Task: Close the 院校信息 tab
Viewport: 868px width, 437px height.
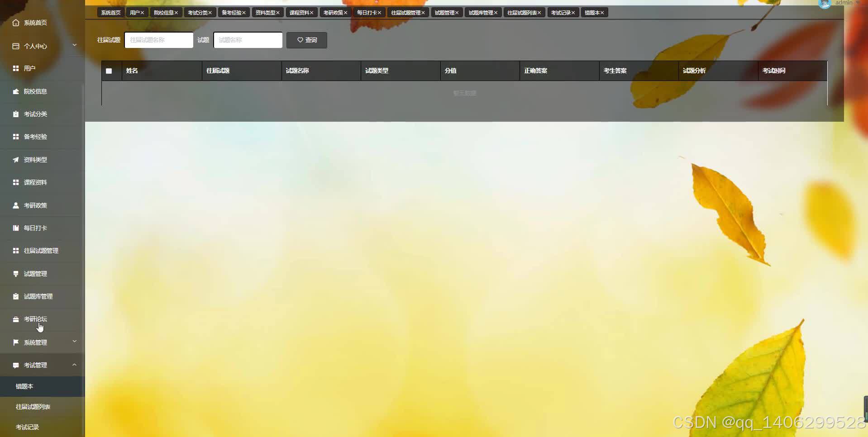Action: point(176,13)
